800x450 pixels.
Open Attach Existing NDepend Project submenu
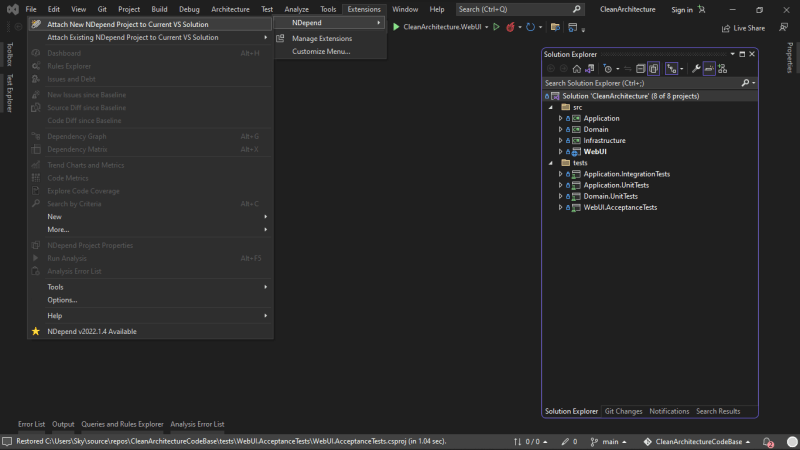coord(150,37)
